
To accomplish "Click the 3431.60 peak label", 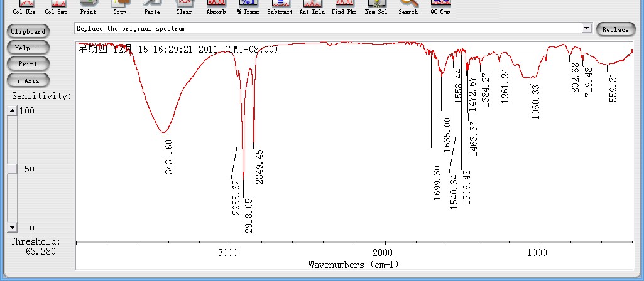I will pyautogui.click(x=169, y=157).
